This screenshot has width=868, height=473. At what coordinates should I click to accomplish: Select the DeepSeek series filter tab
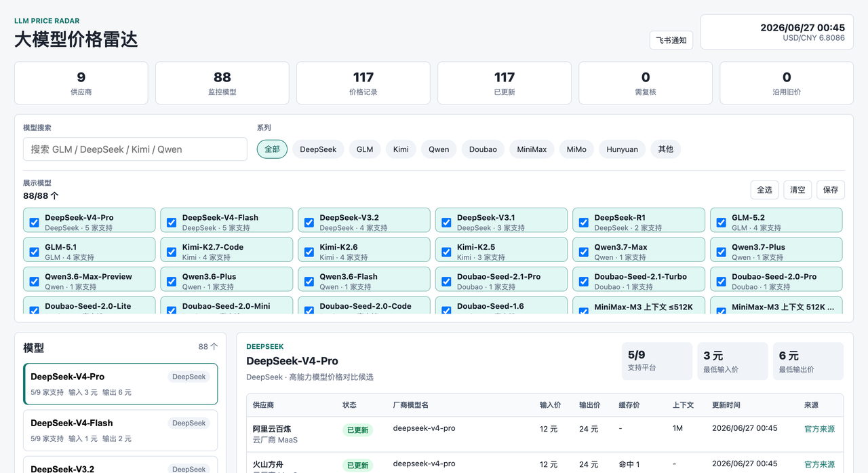coord(318,149)
